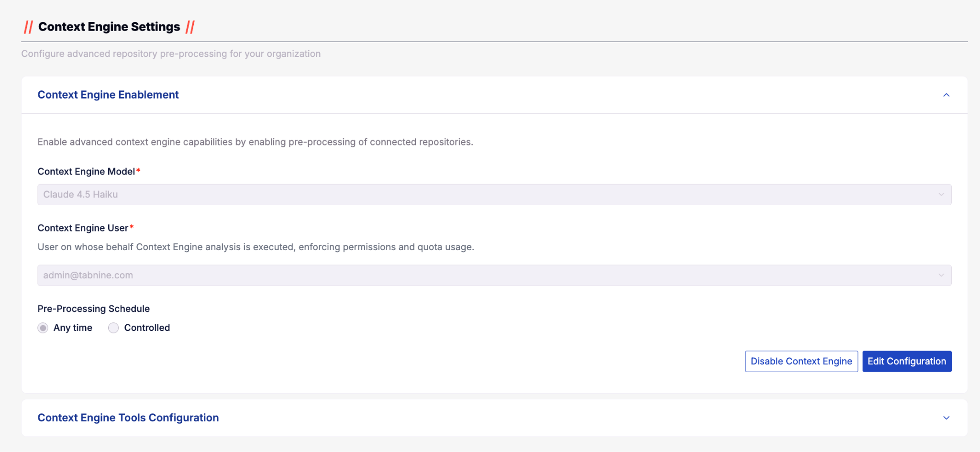Image resolution: width=980 pixels, height=452 pixels.
Task: Click the Context Engine Model field label
Action: (86, 172)
